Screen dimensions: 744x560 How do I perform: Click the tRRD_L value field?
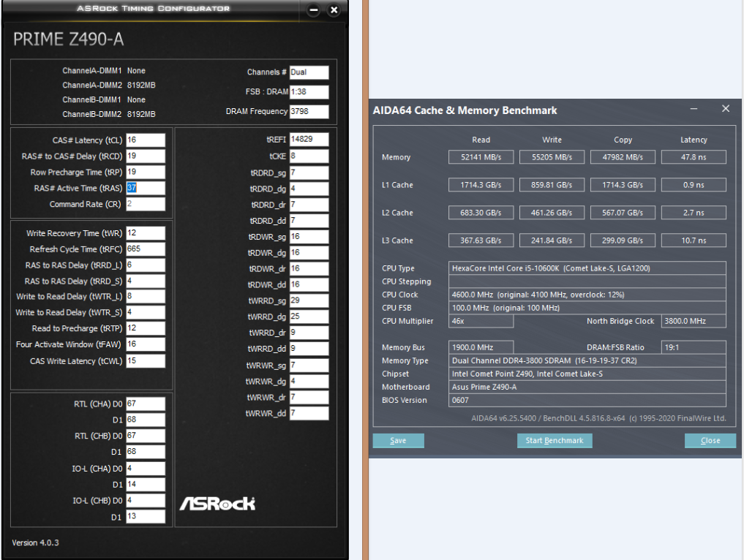[x=145, y=265]
